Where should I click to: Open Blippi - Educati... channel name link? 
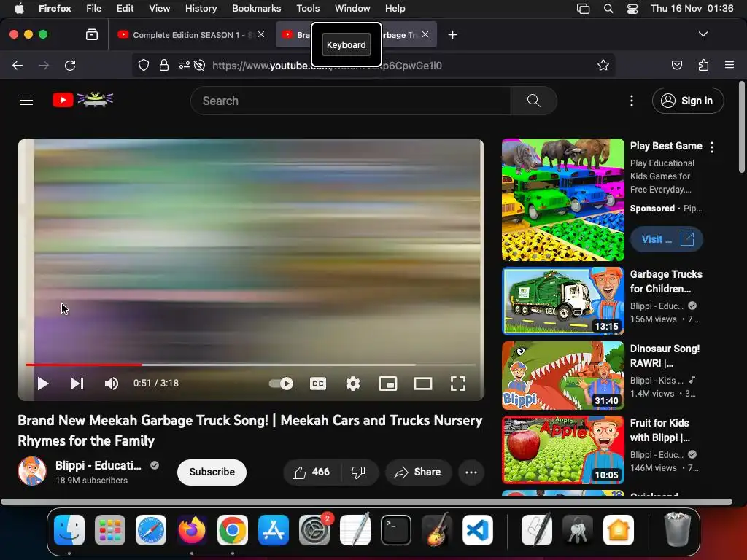point(98,465)
